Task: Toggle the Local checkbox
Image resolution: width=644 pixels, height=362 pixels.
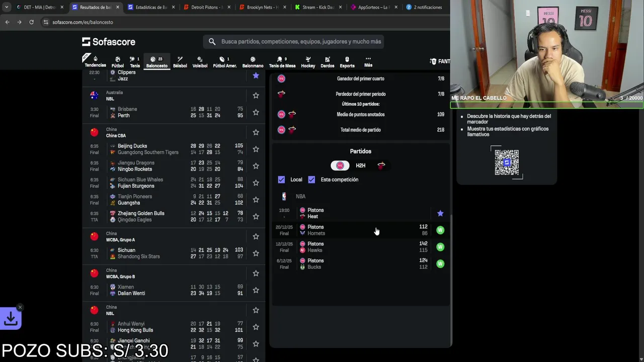Action: [281, 179]
